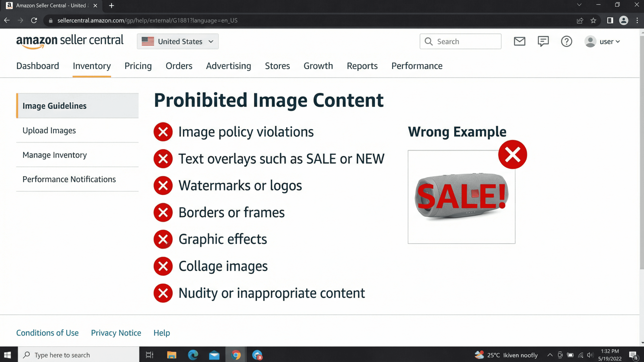Click the SALE speaker wrong example image
The width and height of the screenshot is (644, 362).
click(x=461, y=197)
